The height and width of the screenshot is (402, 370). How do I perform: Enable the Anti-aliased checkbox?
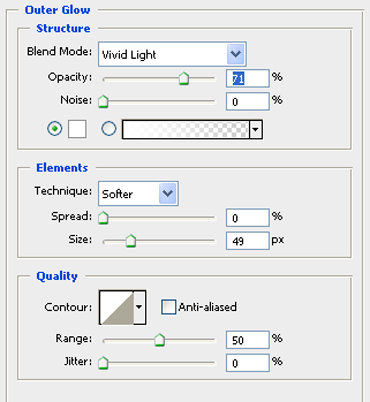(x=169, y=307)
